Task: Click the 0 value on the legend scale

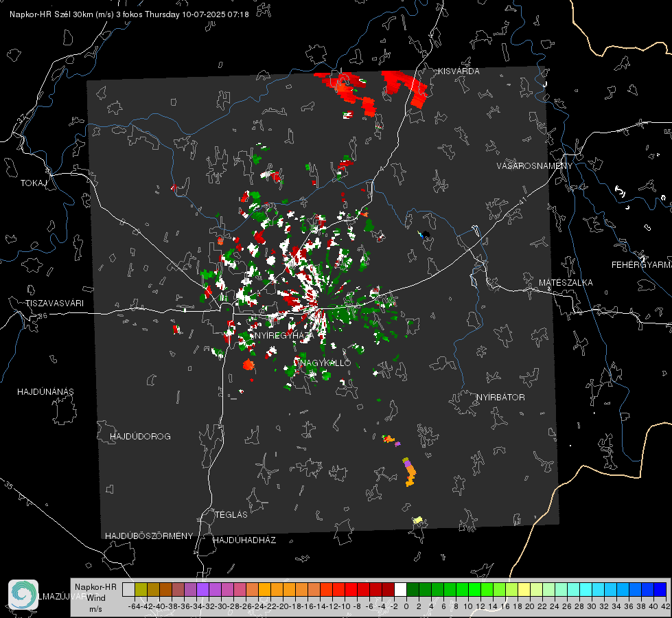Action: point(406,606)
